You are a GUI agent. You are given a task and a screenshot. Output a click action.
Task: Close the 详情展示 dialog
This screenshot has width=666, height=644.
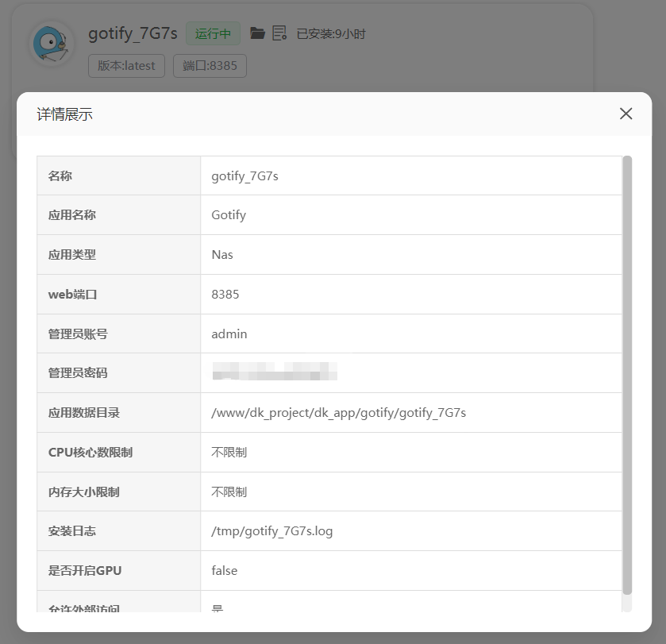[x=626, y=114]
